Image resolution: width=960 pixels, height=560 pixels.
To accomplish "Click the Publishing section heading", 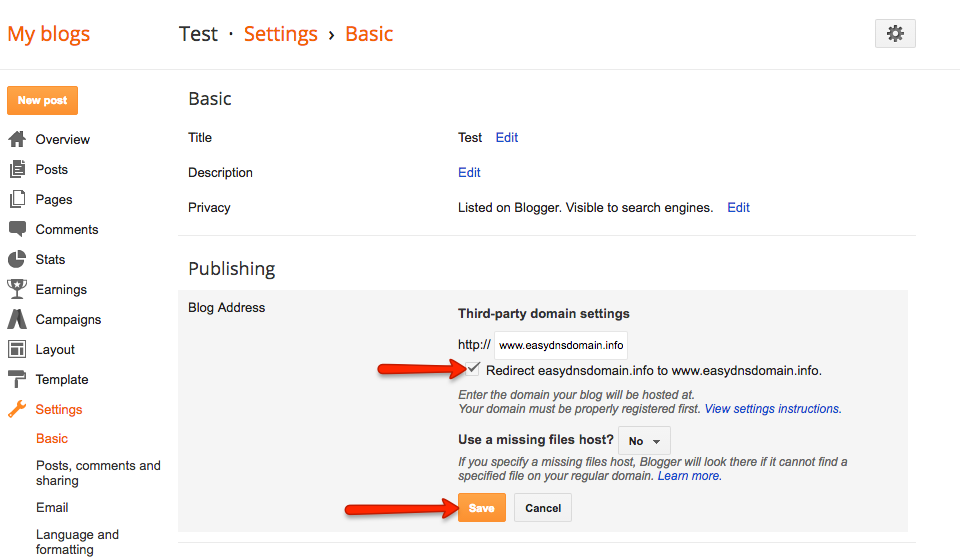I will [231, 269].
